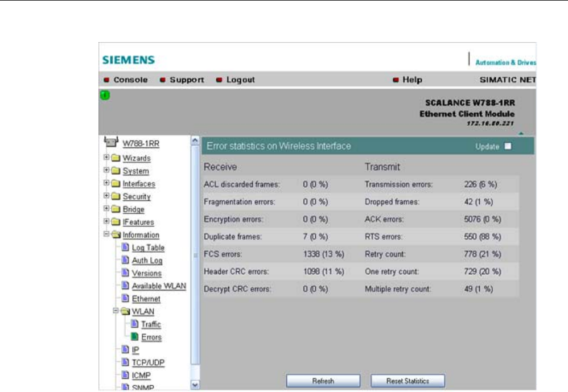Click the TCP/UDP page icon
Screen dimensions: 568x392
125,362
